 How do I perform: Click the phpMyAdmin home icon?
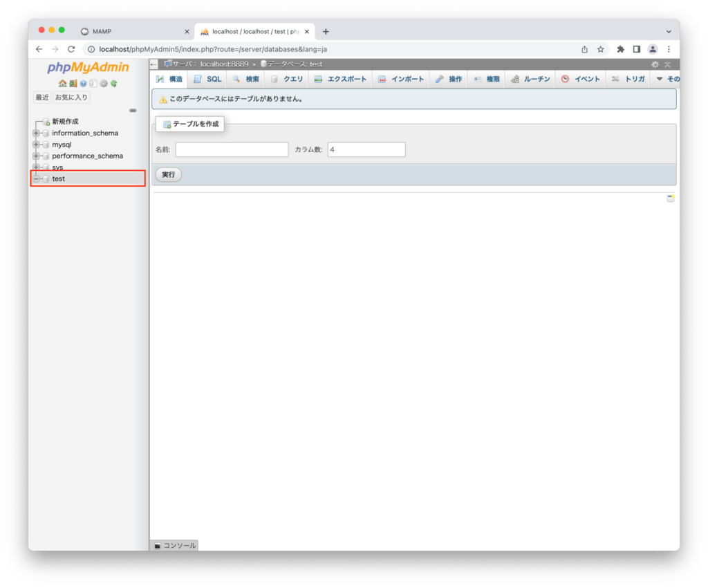[62, 84]
